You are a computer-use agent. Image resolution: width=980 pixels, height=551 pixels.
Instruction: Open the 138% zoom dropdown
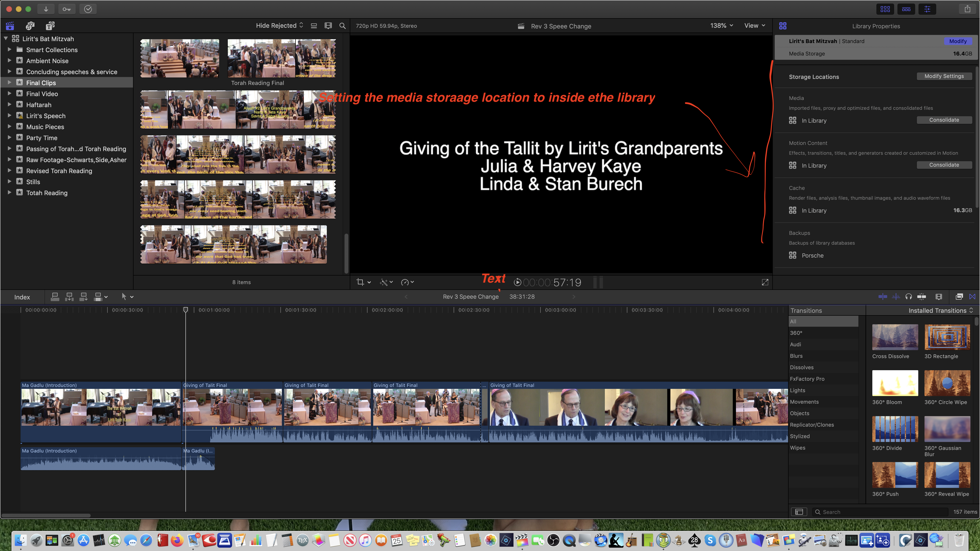(x=721, y=26)
